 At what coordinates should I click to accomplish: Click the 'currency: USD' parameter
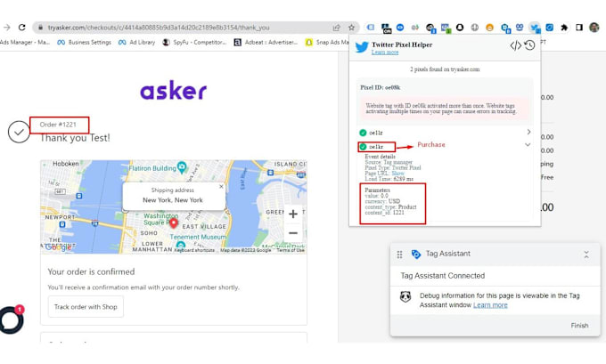382,201
